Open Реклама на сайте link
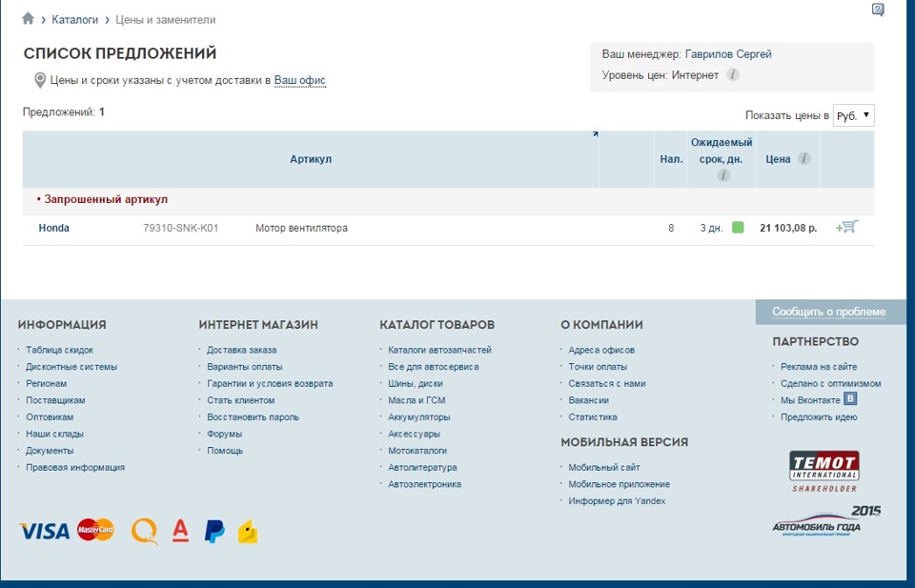Viewport: 915px width, 588px height. (x=819, y=367)
